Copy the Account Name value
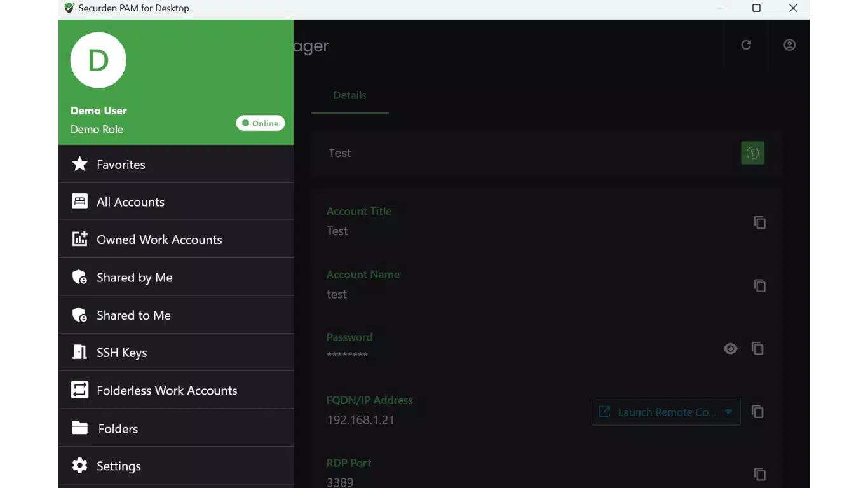Viewport: 868px width, 488px height. pos(759,285)
